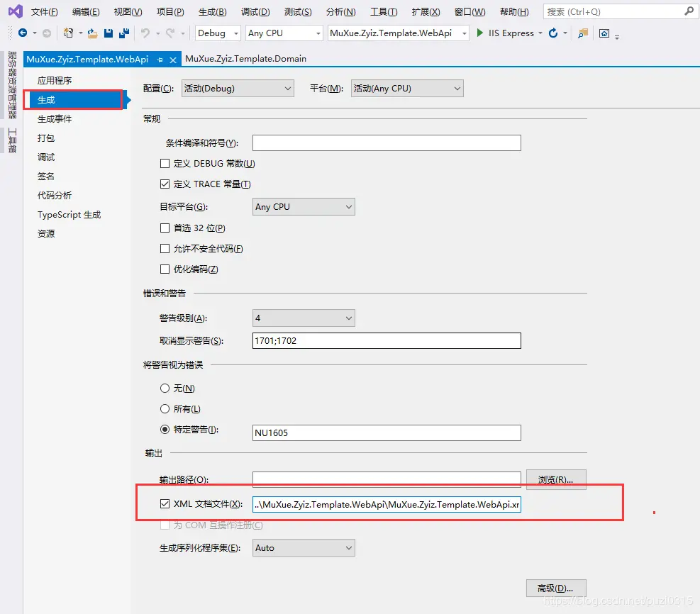The width and height of the screenshot is (700, 614).
Task: Select the 所有(L) radio button
Action: [x=165, y=408]
